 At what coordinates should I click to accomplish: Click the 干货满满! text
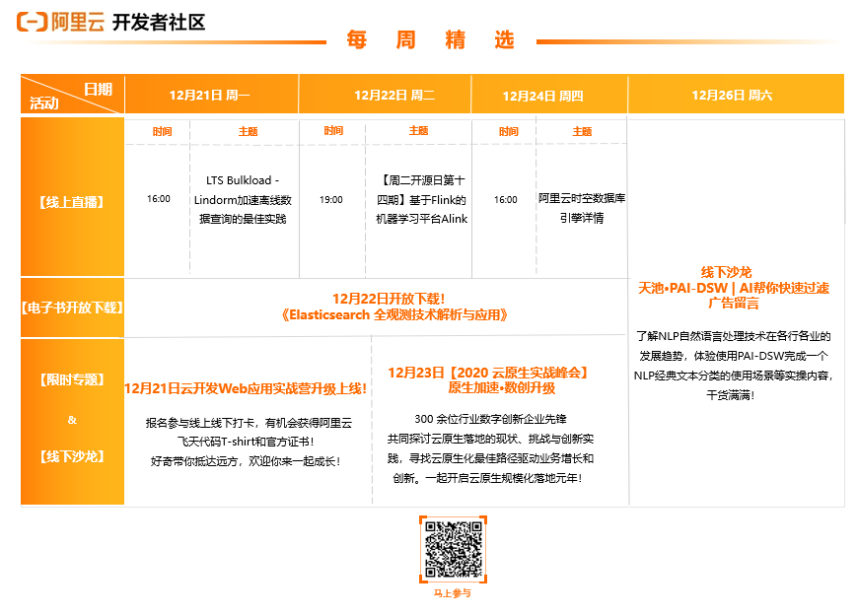pos(731,395)
